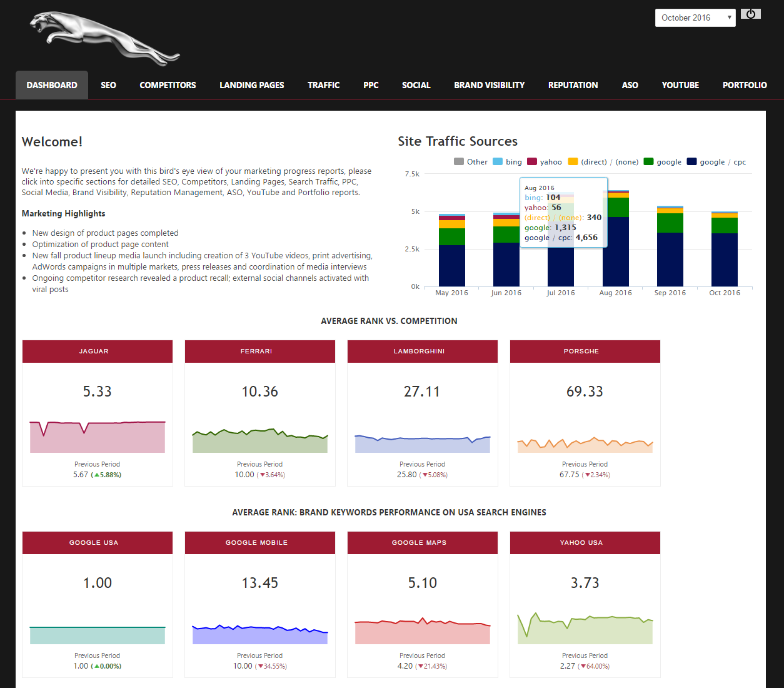Viewport: 784px width, 688px height.
Task: Click the Yahoo USA green sparkline chart
Action: pyautogui.click(x=585, y=628)
